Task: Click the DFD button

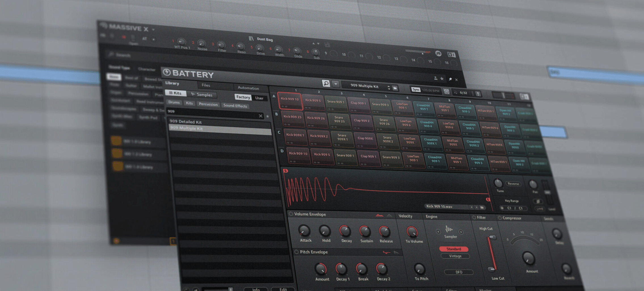Action: 459,272
